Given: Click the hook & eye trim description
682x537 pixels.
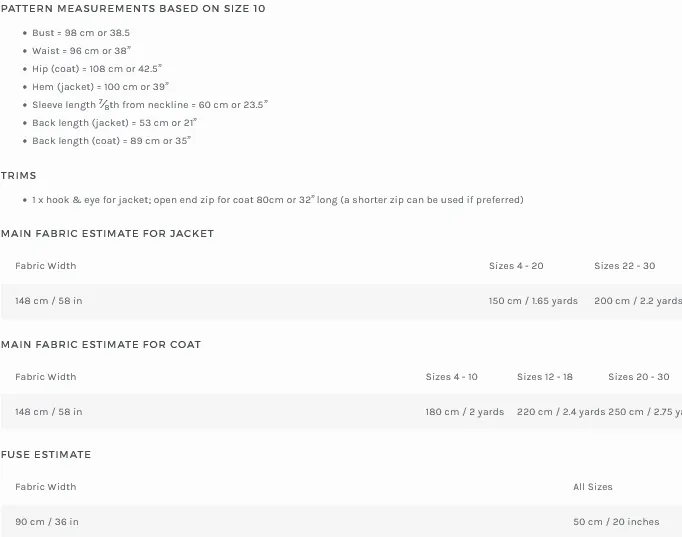Looking at the screenshot, I should (277, 200).
